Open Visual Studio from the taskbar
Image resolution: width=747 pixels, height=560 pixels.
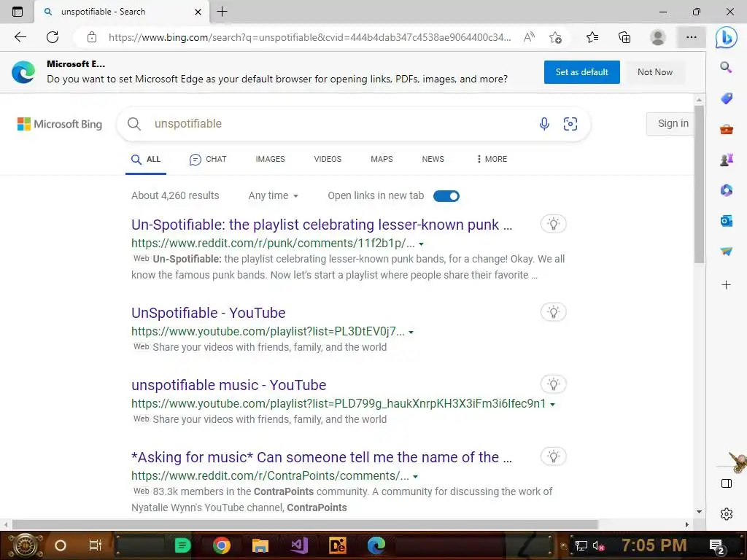[299, 545]
